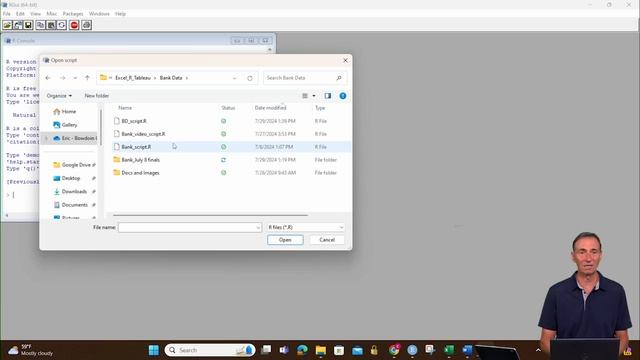Expand the recent locations dropdown arrow
Image resolution: width=640 pixels, height=360 pixels.
(x=75, y=78)
